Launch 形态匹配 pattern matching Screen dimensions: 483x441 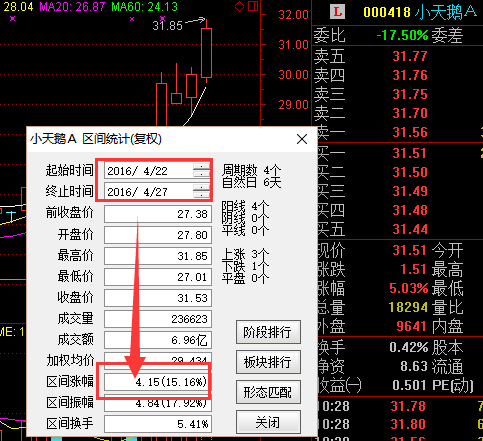point(268,392)
